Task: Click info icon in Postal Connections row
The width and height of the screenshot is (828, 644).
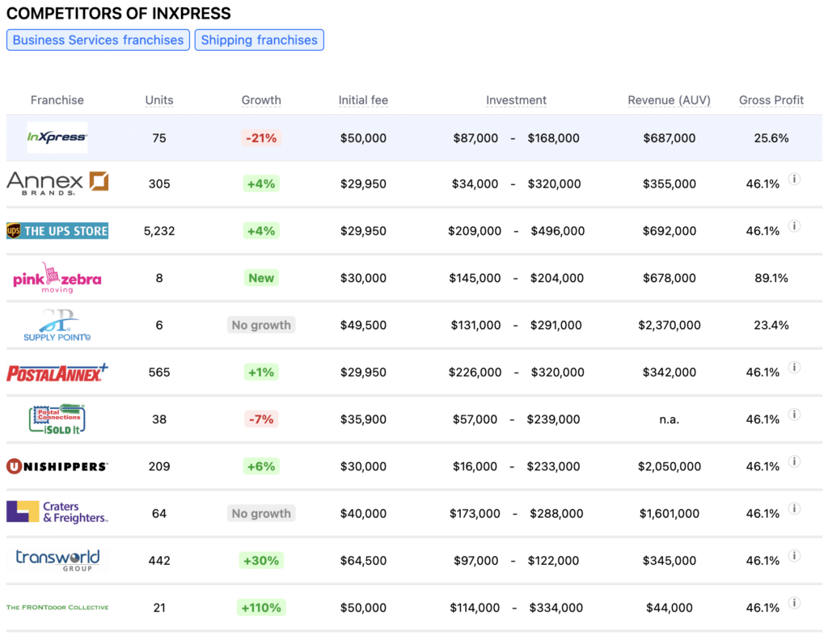Action: 794,415
